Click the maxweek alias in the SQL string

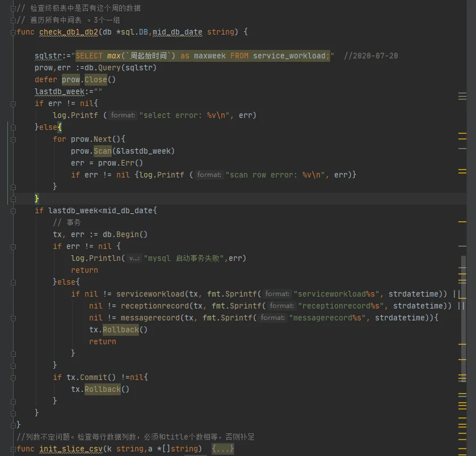(x=209, y=56)
